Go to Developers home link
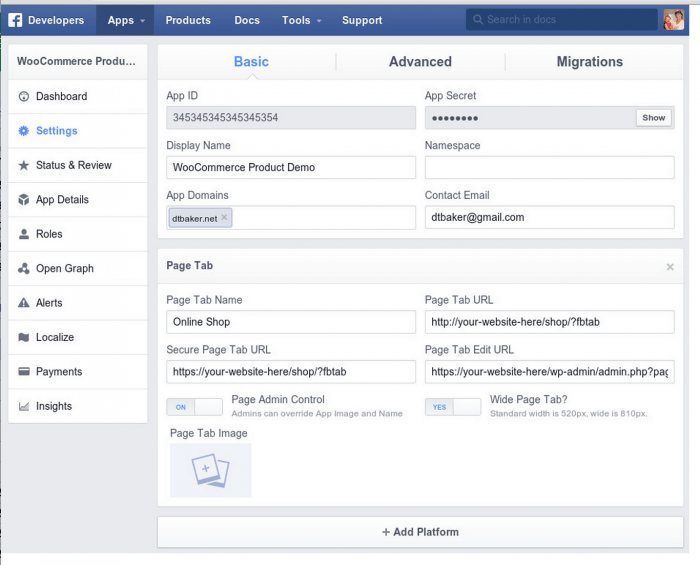This screenshot has height=565, width=700. [56, 20]
